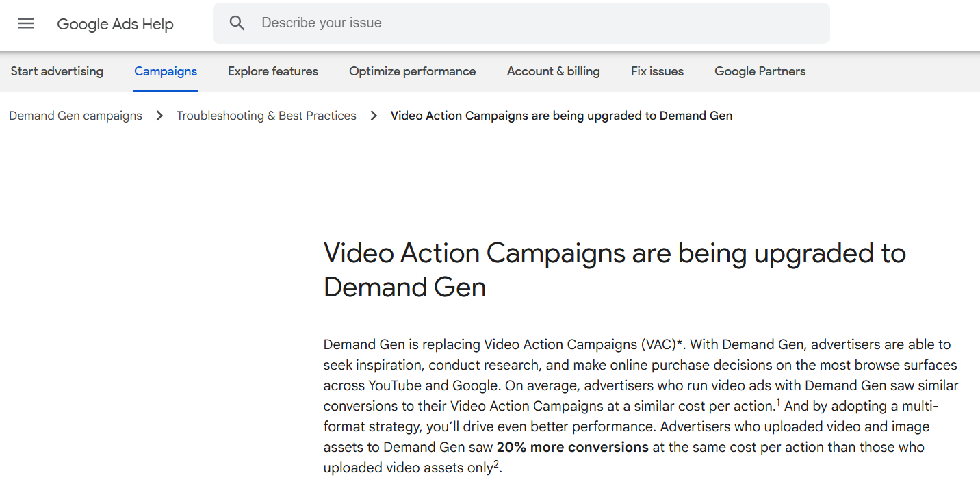Click the Google Ads Help logo
Screen dimensions: 980x484
115,24
